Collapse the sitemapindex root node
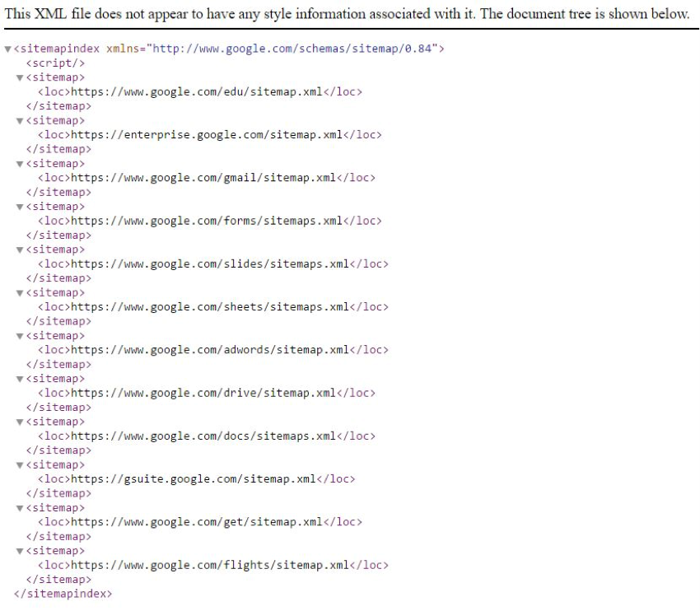The image size is (700, 611). [7, 49]
